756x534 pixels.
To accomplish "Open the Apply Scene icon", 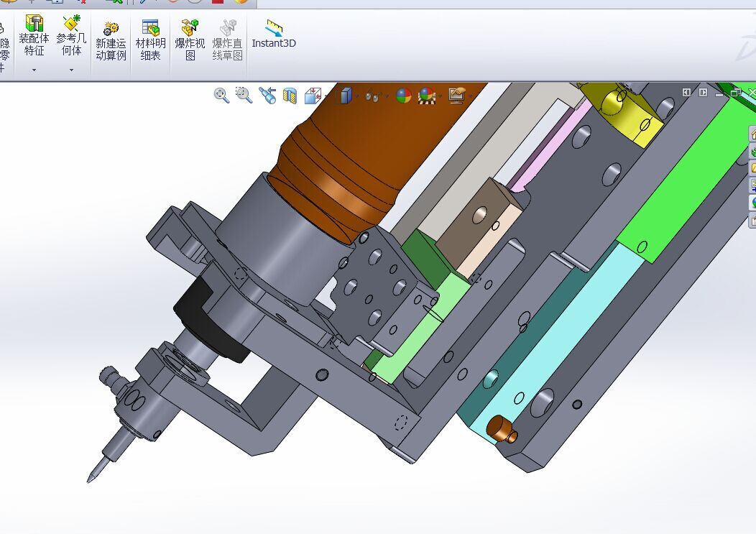I will pyautogui.click(x=427, y=96).
